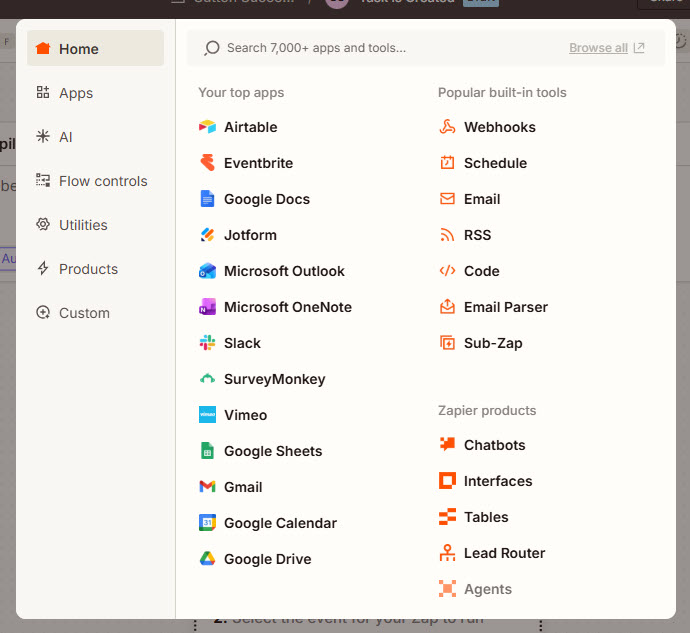Image resolution: width=690 pixels, height=633 pixels.
Task: Open the Utilities category
Action: click(x=95, y=225)
